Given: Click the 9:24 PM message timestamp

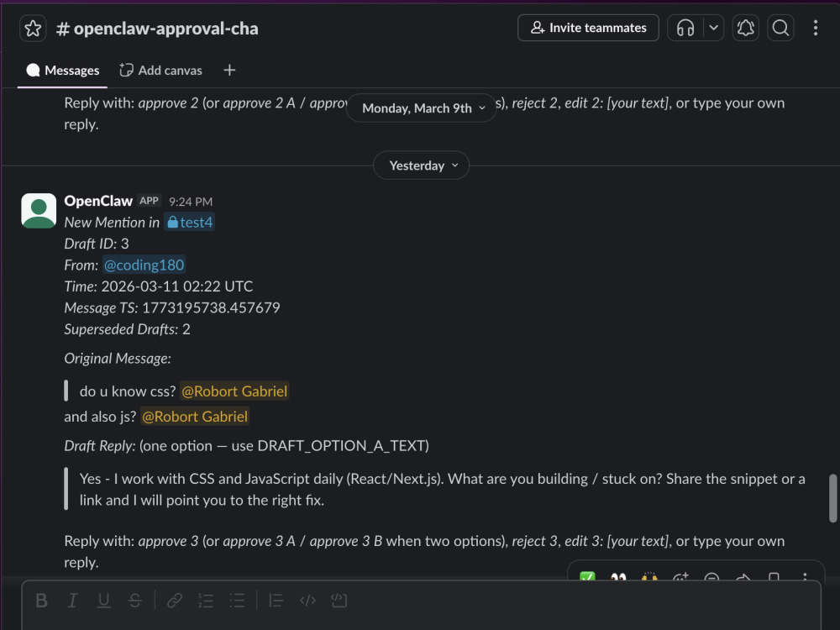Looking at the screenshot, I should [191, 202].
